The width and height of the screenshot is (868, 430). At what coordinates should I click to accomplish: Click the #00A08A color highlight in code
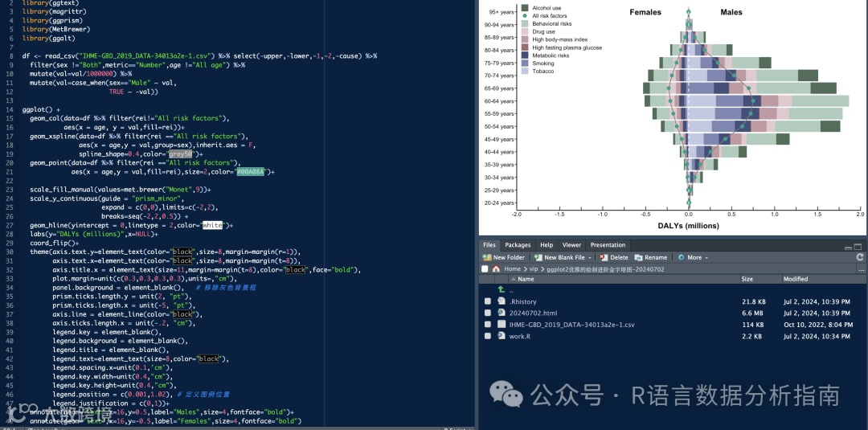251,171
